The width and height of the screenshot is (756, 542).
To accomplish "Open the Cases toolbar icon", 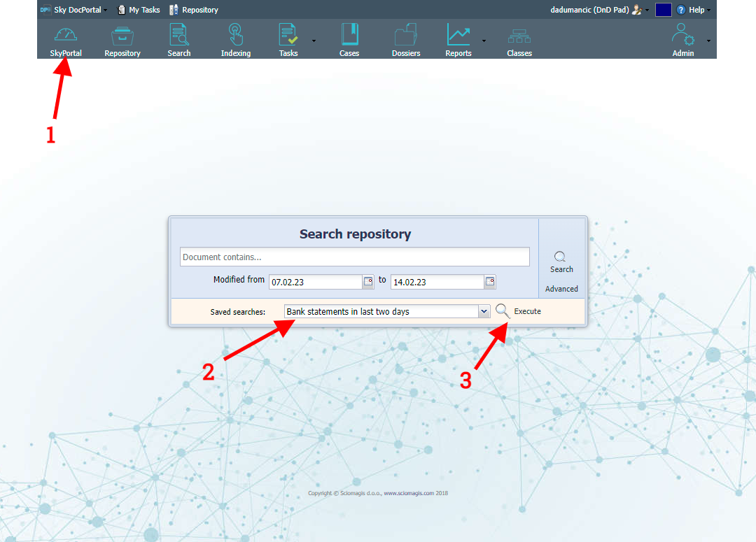I will click(x=349, y=35).
